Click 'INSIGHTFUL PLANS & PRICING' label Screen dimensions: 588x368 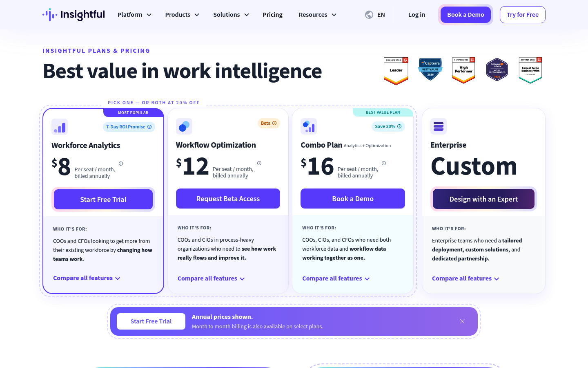point(96,51)
